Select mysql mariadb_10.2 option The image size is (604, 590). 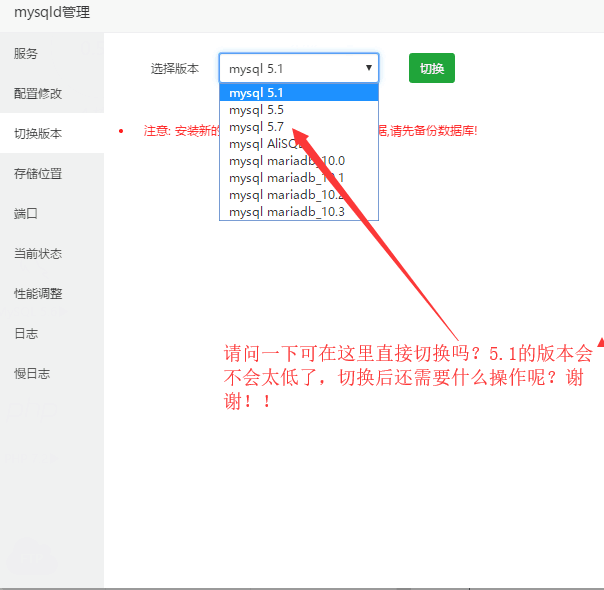pyautogui.click(x=299, y=194)
